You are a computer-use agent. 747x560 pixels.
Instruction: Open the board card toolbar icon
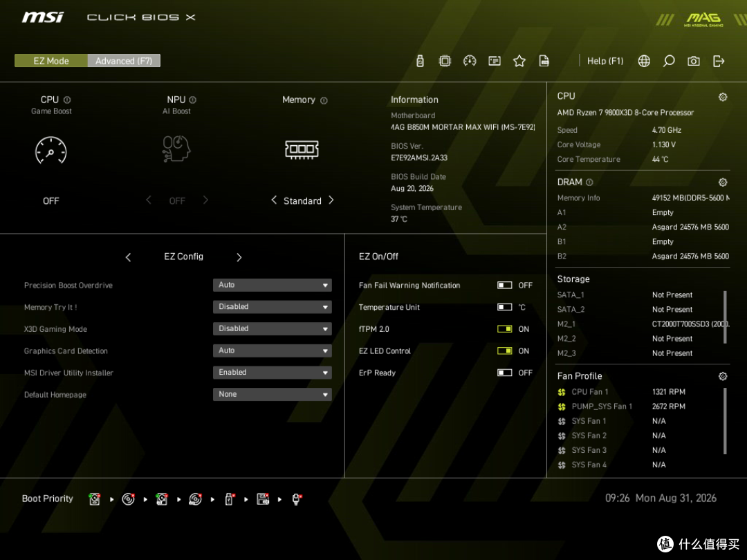[495, 61]
